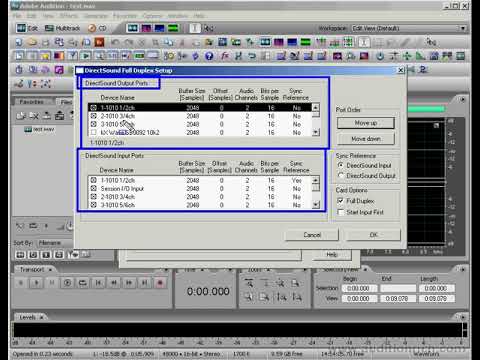
Task: Toggle the Full Duplex checkbox
Action: point(340,201)
